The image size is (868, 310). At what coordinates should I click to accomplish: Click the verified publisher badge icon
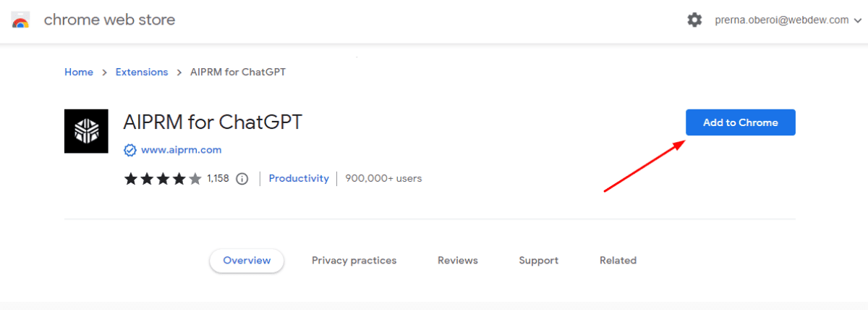(x=130, y=150)
